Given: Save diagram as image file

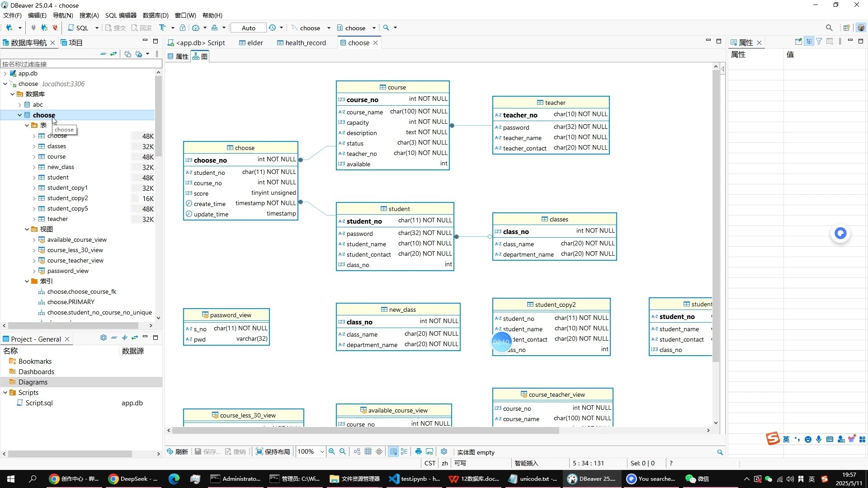Looking at the screenshot, I should point(429,452).
